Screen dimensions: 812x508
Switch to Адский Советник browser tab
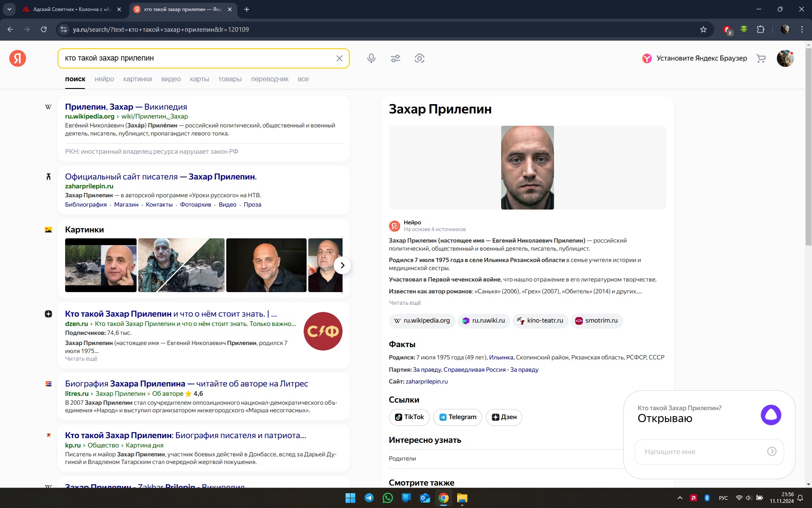[x=71, y=9]
